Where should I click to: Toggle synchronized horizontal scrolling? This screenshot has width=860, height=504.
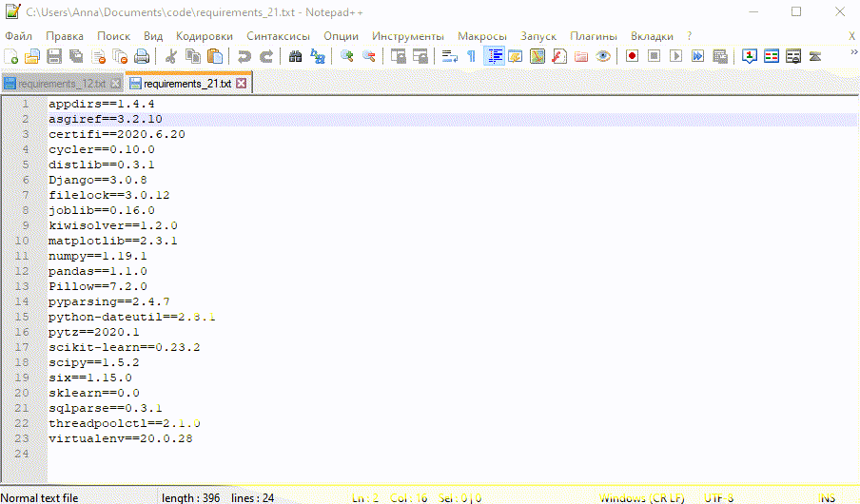(x=420, y=56)
